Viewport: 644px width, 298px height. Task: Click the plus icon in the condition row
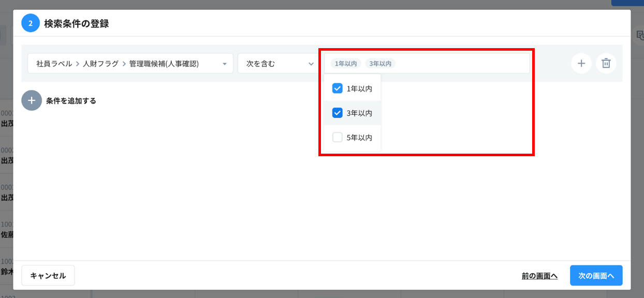[x=581, y=64]
